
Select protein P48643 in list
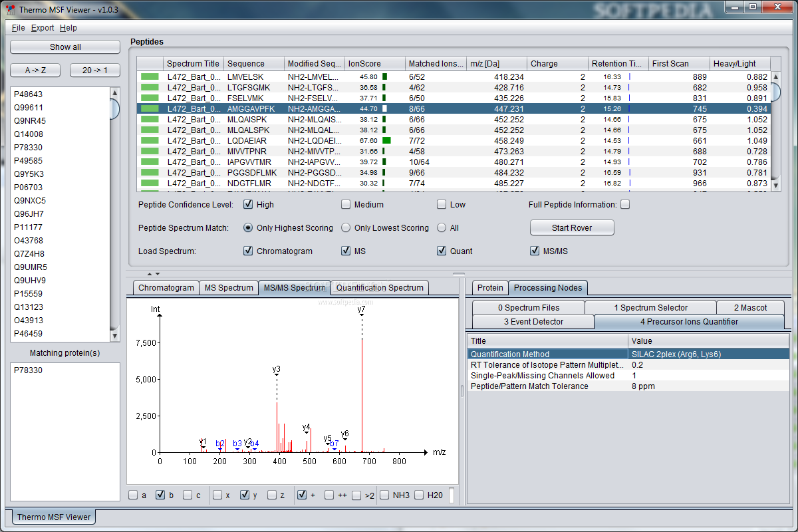click(x=60, y=94)
